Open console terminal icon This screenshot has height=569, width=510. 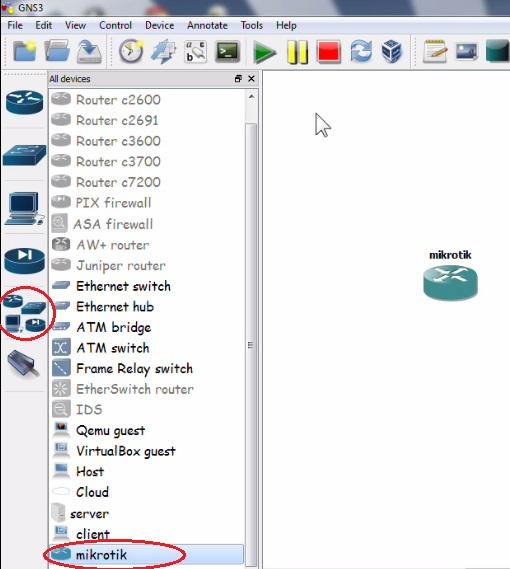point(228,52)
